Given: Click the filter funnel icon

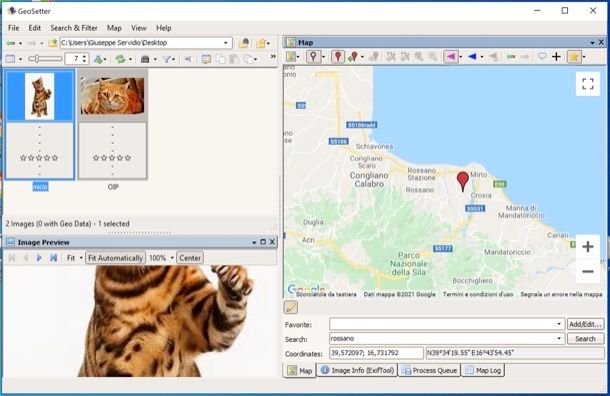Looking at the screenshot, I should 167,59.
